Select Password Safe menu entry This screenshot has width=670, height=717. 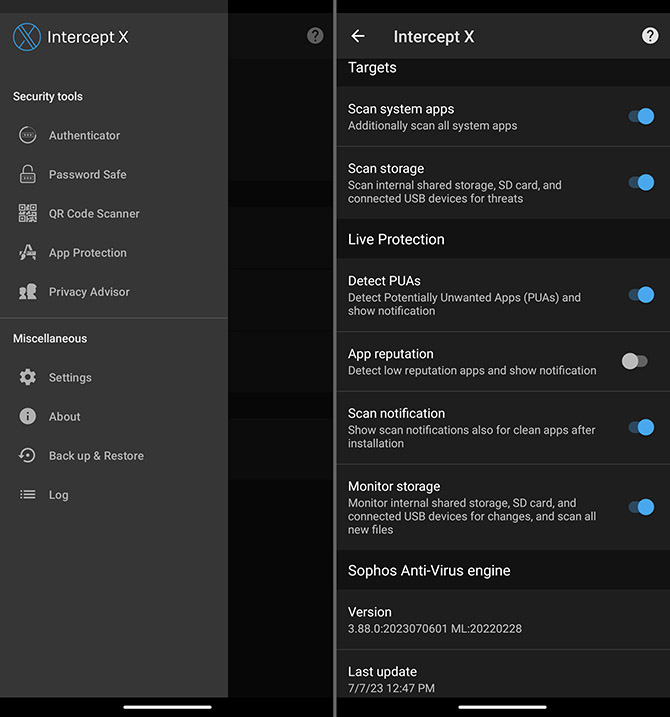pyautogui.click(x=114, y=174)
